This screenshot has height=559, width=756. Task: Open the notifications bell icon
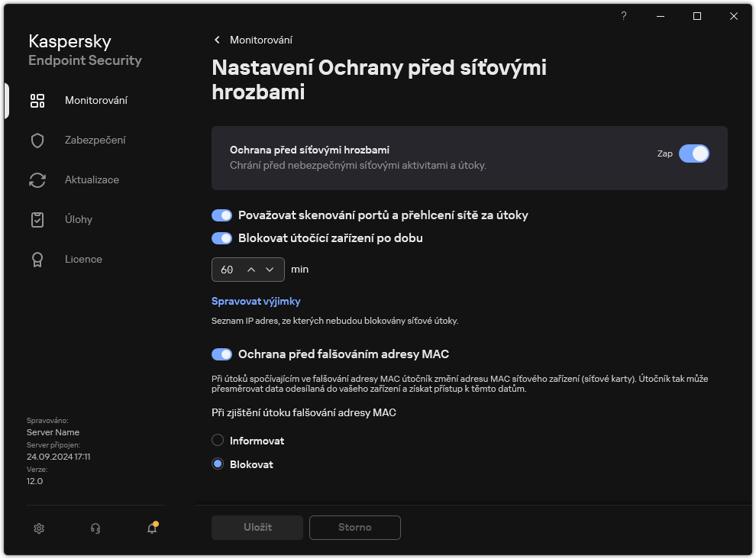[150, 528]
